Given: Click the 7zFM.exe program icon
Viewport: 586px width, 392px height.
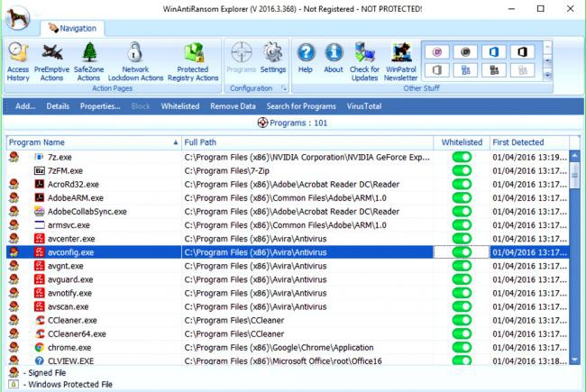Looking at the screenshot, I should pos(40,171).
